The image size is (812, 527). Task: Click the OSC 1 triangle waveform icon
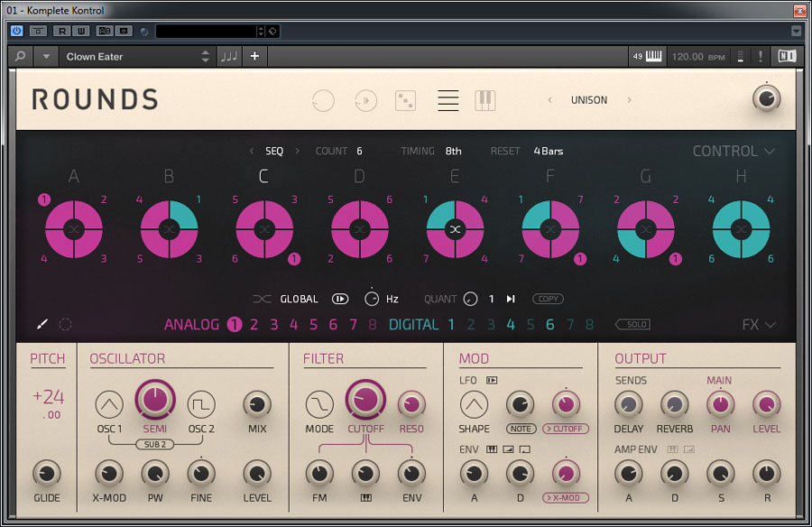(109, 404)
